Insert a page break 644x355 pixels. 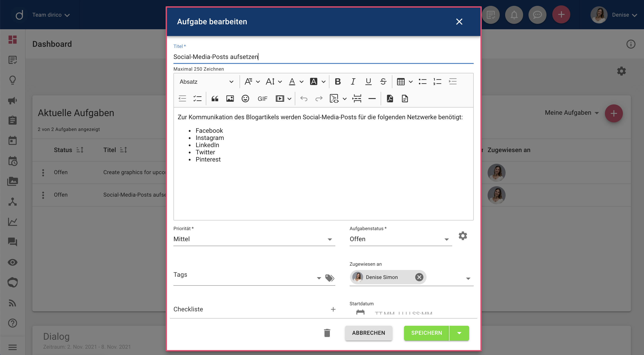coord(357,99)
